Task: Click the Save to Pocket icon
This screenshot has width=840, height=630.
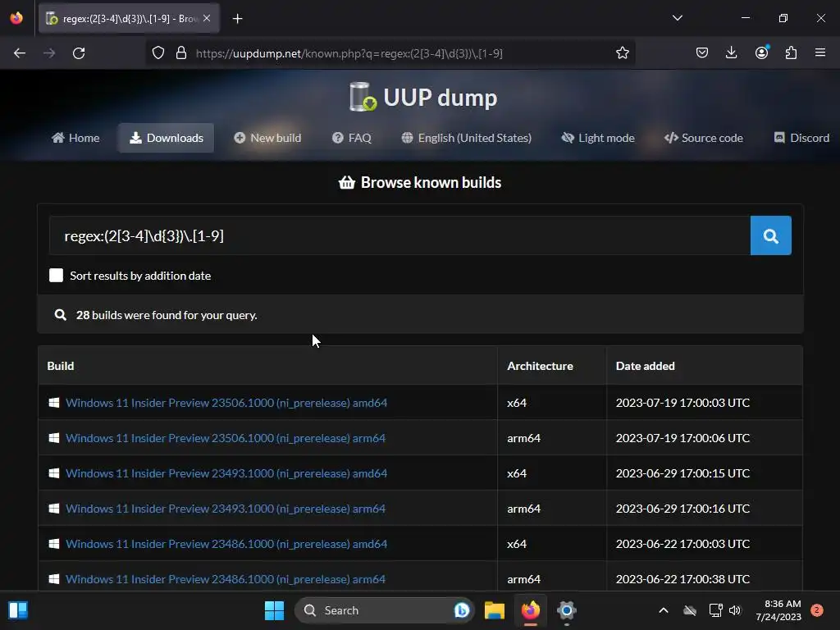Action: click(702, 53)
